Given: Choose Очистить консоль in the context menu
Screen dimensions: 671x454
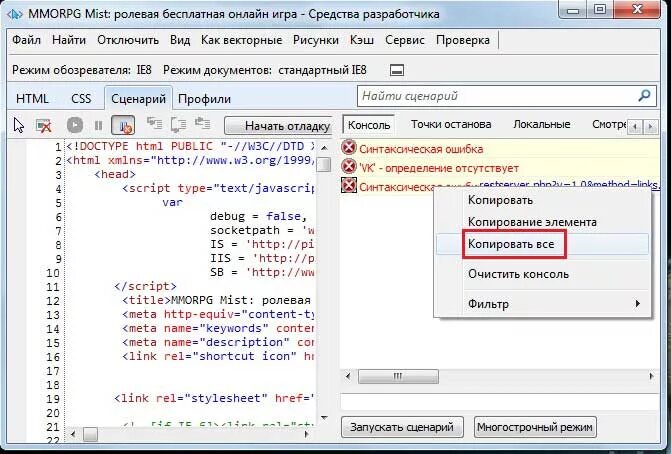Looking at the screenshot, I should tap(543, 274).
